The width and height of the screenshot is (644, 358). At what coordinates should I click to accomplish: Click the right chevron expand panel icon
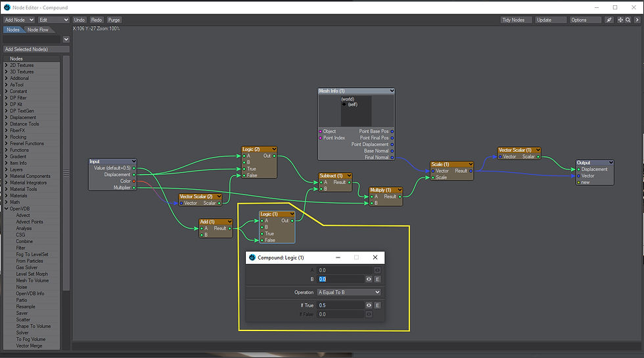tap(637, 20)
